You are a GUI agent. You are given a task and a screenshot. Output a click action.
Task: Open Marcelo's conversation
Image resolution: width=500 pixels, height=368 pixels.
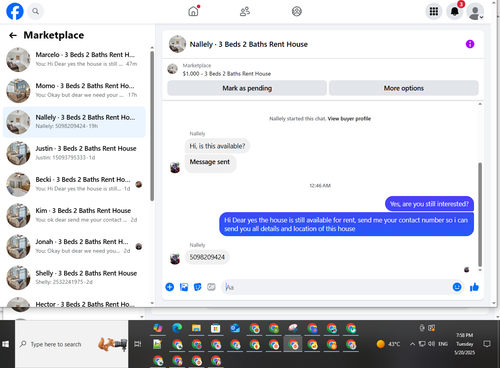pyautogui.click(x=74, y=59)
